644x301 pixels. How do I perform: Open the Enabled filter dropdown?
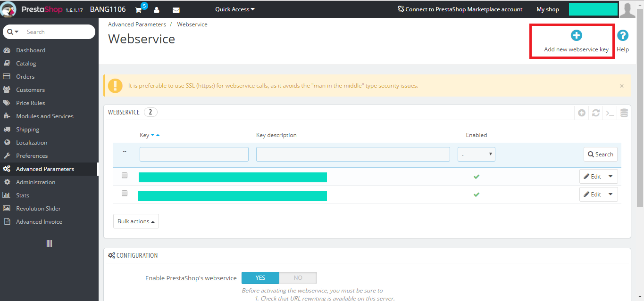(477, 154)
